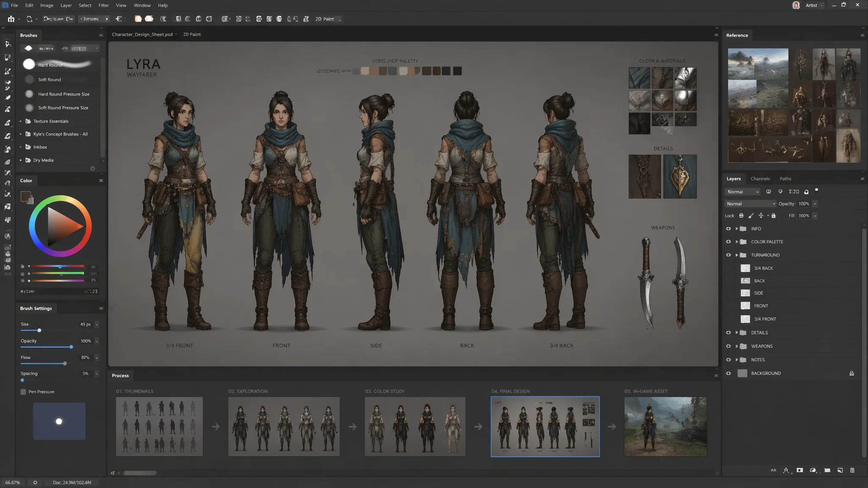Collapse the Reference panel

(862, 35)
